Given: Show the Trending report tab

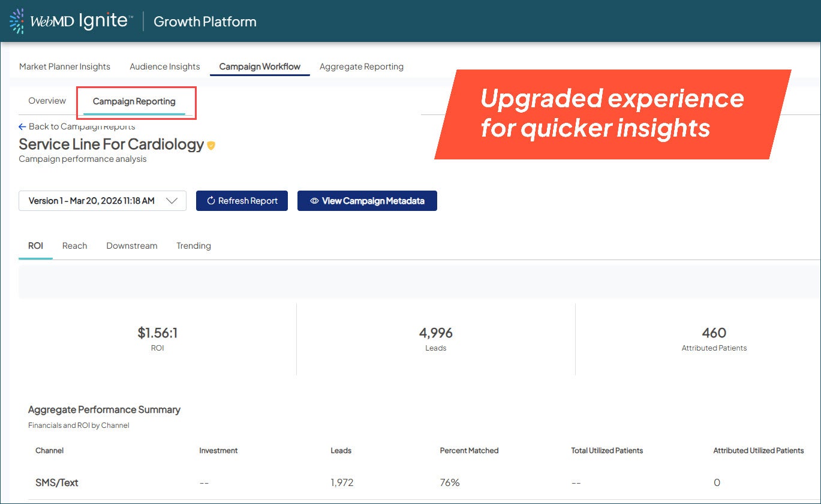Looking at the screenshot, I should 193,246.
